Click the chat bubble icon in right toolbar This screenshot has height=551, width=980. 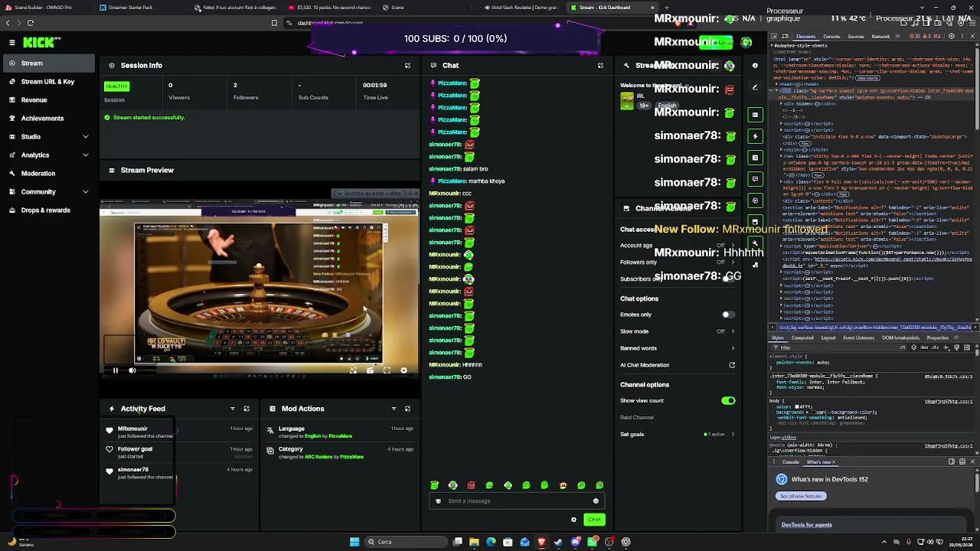(755, 179)
